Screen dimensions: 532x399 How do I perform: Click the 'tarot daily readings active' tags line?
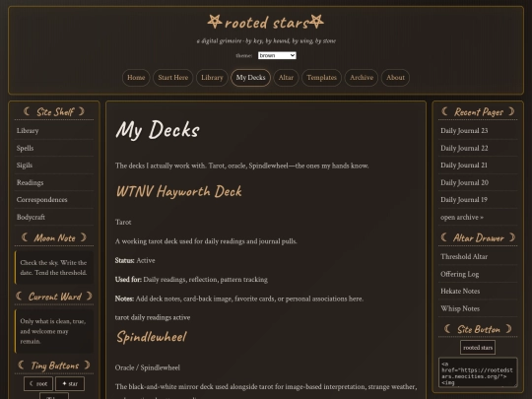coord(153,317)
